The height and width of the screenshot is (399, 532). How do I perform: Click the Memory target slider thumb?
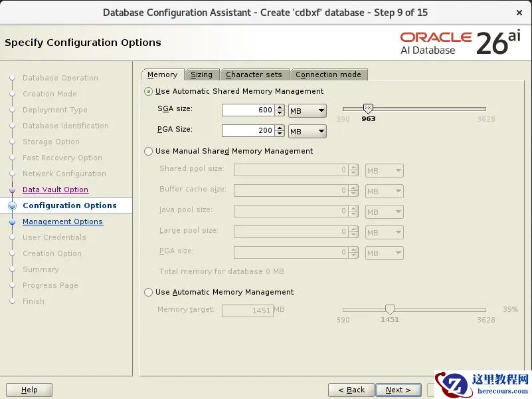(x=390, y=309)
